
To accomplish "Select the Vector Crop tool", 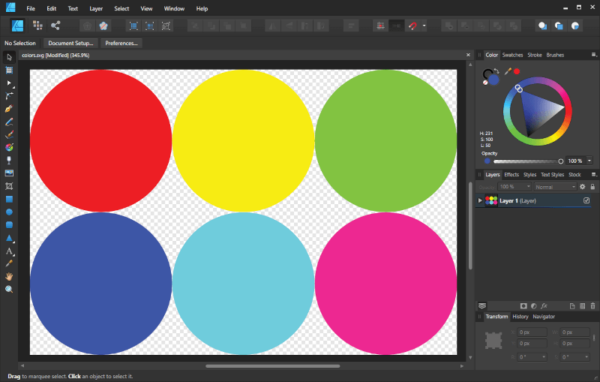I will point(9,186).
